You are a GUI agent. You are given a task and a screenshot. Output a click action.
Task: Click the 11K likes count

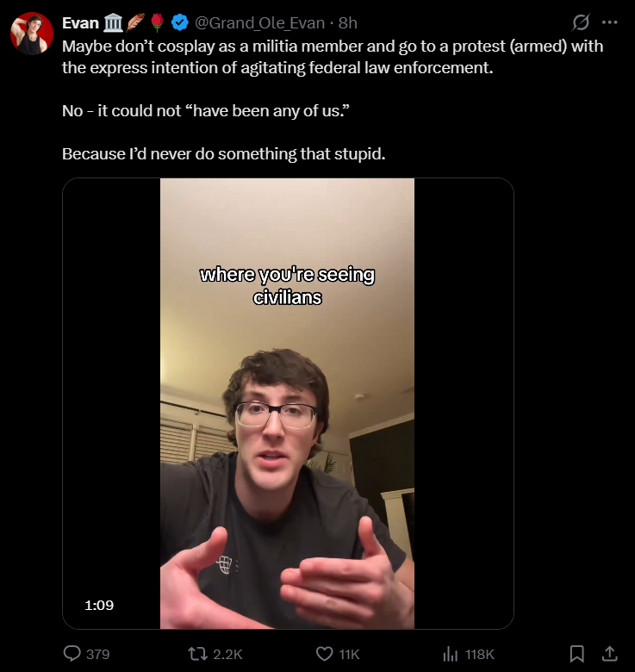click(349, 654)
